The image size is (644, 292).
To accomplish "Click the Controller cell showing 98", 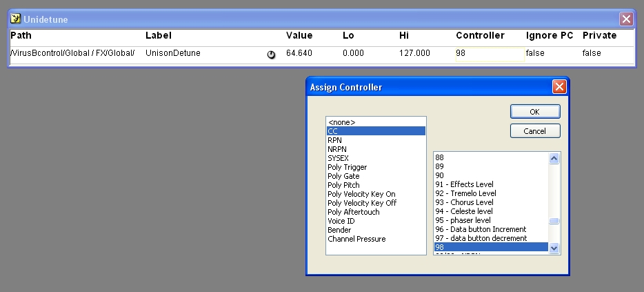I will tap(490, 55).
